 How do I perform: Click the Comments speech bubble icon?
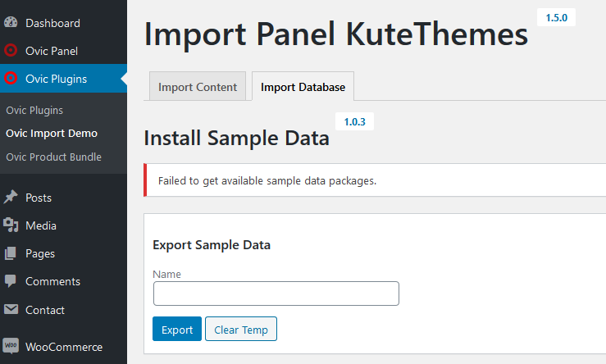pyautogui.click(x=11, y=281)
